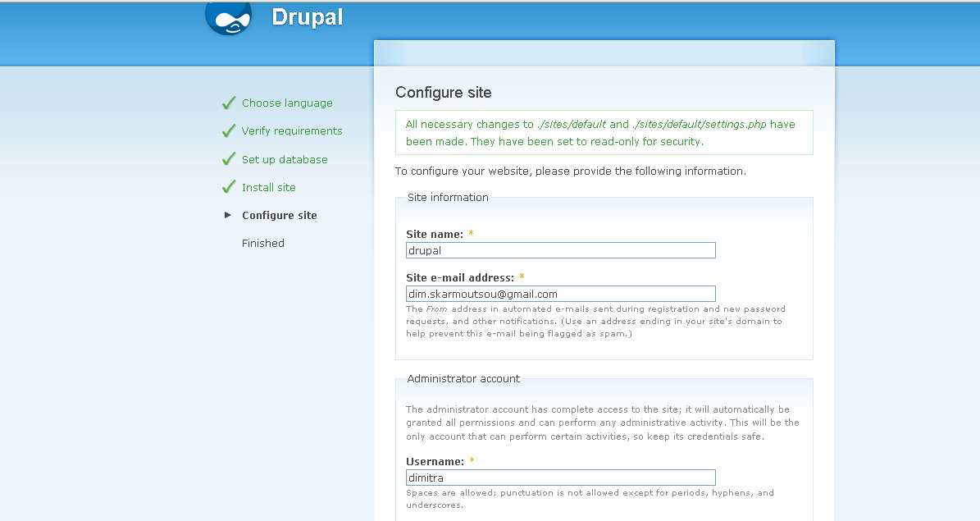Focus the Site name input field

[561, 250]
